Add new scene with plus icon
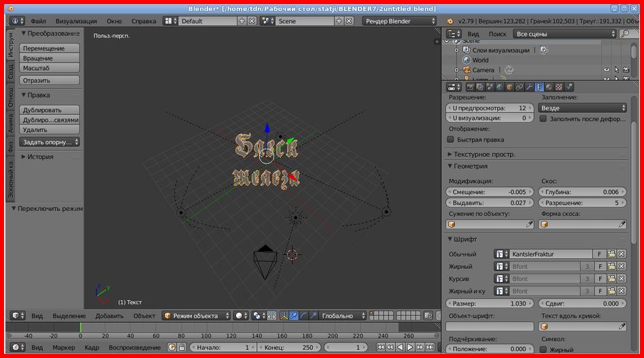The width and height of the screenshot is (644, 358). [339, 21]
